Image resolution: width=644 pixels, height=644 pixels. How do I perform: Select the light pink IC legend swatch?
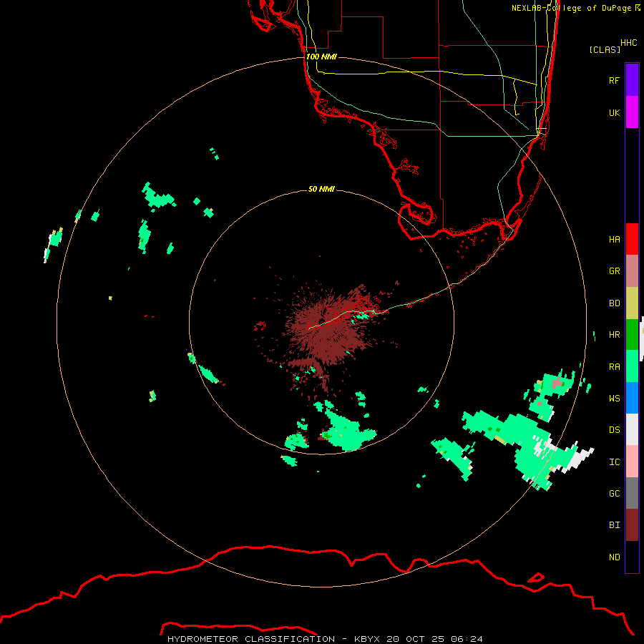(x=632, y=462)
